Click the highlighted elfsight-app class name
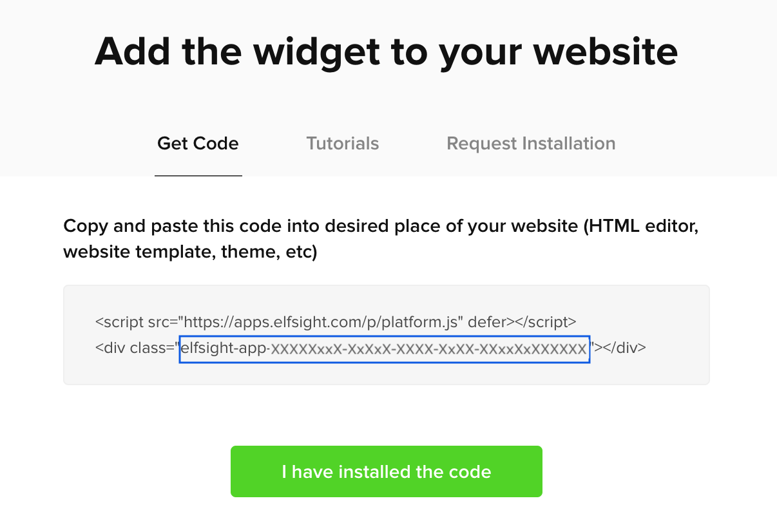The image size is (777, 532). click(384, 349)
